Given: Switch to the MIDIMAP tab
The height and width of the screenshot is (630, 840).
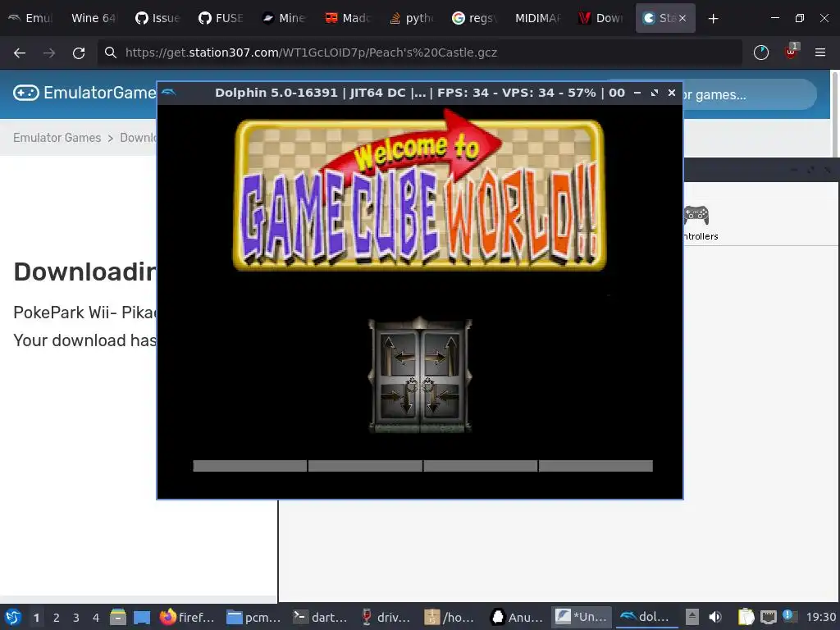Looking at the screenshot, I should [536, 18].
